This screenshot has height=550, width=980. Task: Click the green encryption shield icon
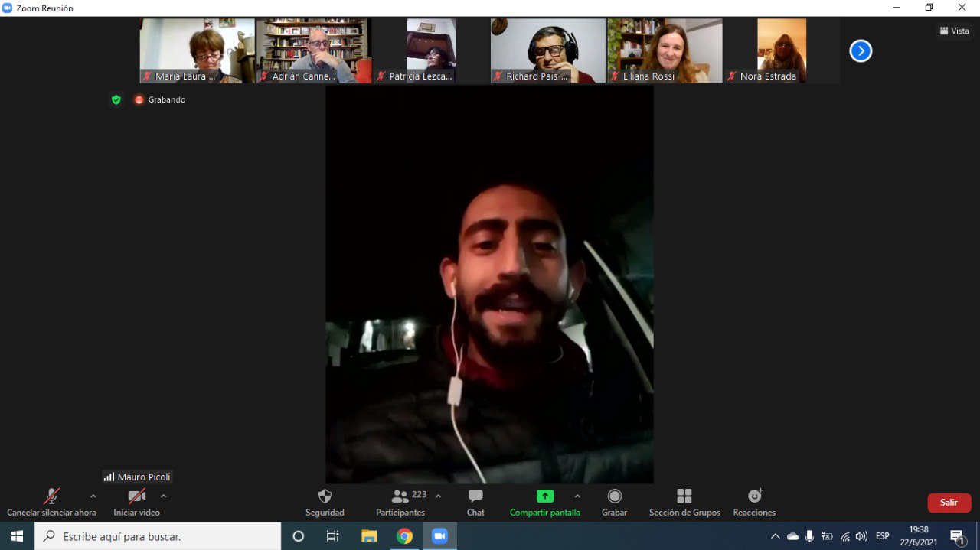116,99
